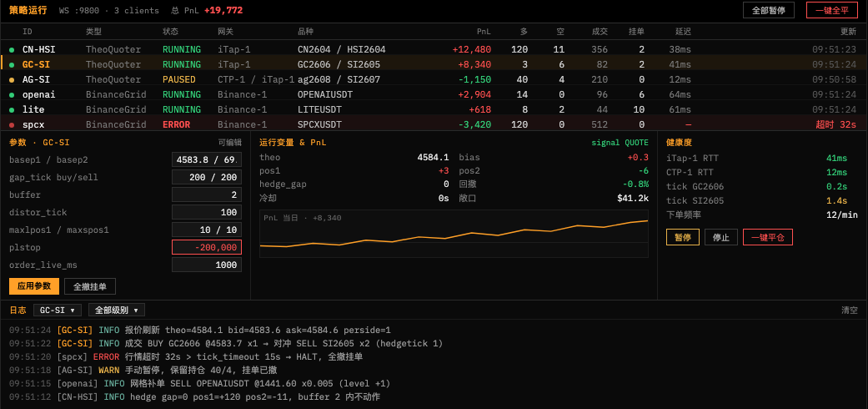The image size is (868, 409).
Task: Click the 09:51:18 AG-SI WARN log line
Action: click(143, 370)
